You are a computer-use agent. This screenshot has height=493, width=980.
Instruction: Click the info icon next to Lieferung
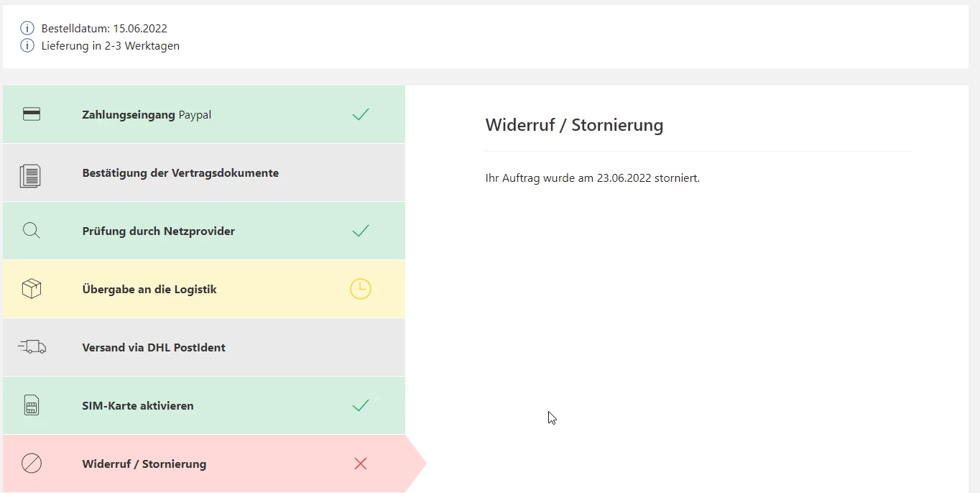tap(27, 46)
